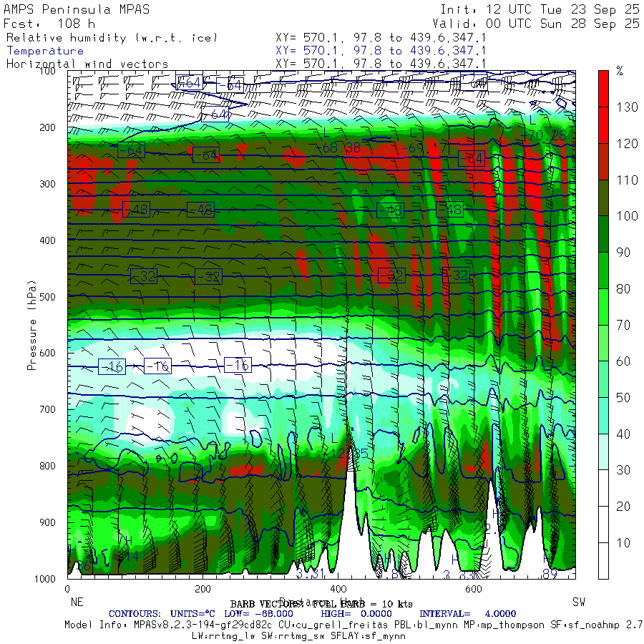Viewport: 644px width, 644px height.
Task: Click the bright red colorbar segment above 130
Action: pyautogui.click(x=603, y=89)
